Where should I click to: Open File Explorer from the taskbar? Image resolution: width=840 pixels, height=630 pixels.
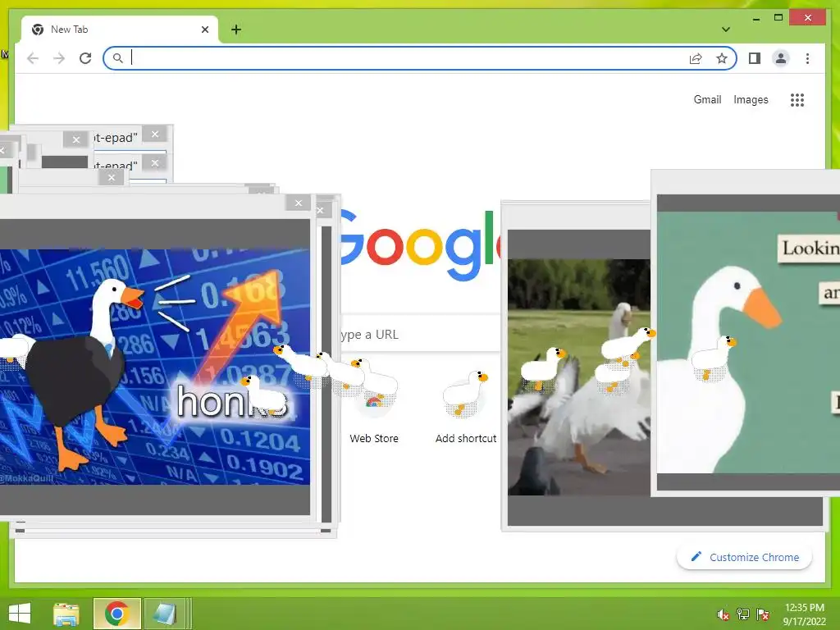66,614
